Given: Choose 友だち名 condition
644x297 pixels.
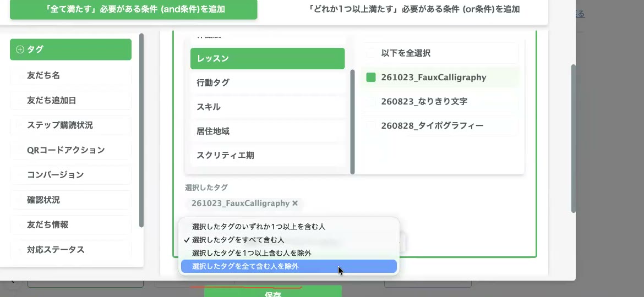Looking at the screenshot, I should pos(70,75).
